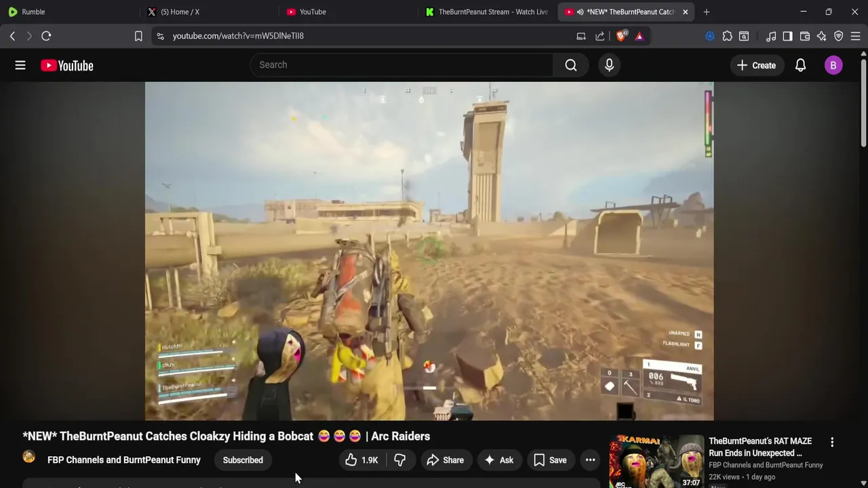Click the YouTube search input field
This screenshot has width=868, height=488.
401,65
